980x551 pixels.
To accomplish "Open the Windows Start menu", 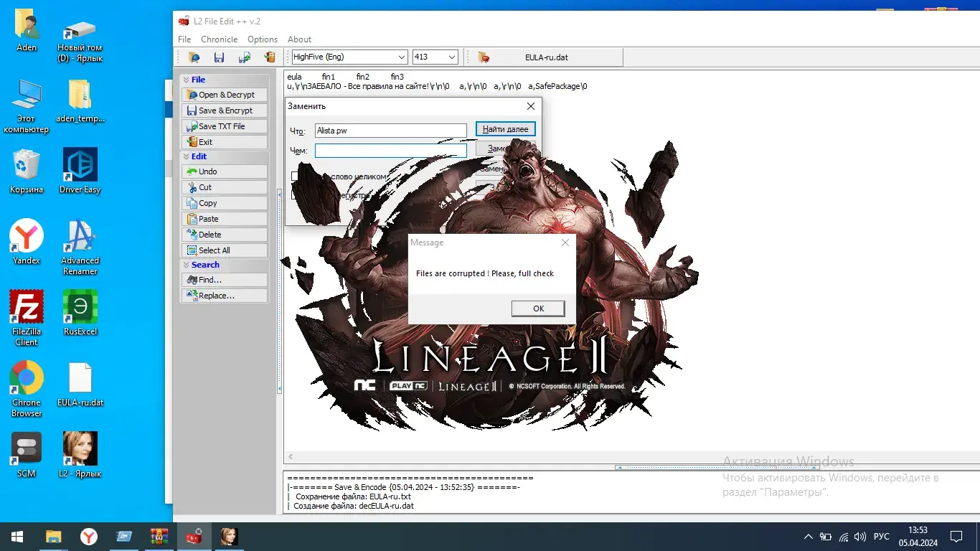I will click(17, 537).
